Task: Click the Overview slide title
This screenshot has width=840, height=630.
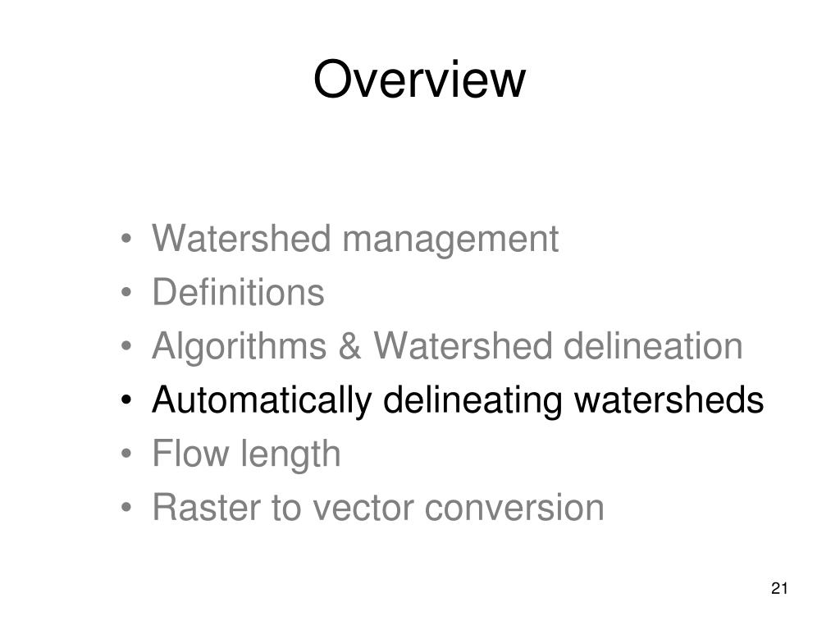Action: coord(419,80)
